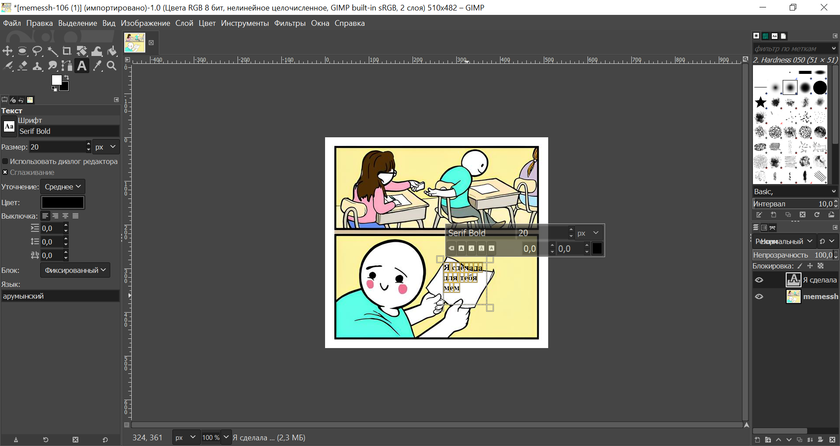Image resolution: width=840 pixels, height=446 pixels.
Task: Select the Crop tool
Action: (x=67, y=51)
